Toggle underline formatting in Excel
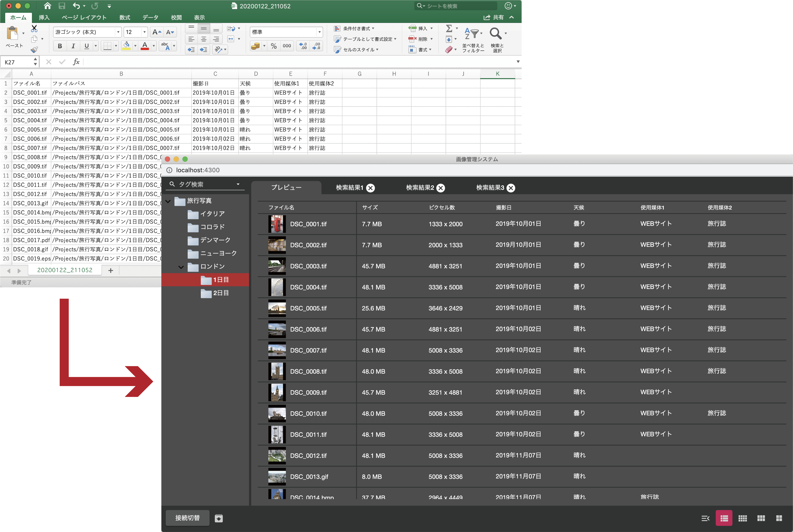 click(x=87, y=46)
